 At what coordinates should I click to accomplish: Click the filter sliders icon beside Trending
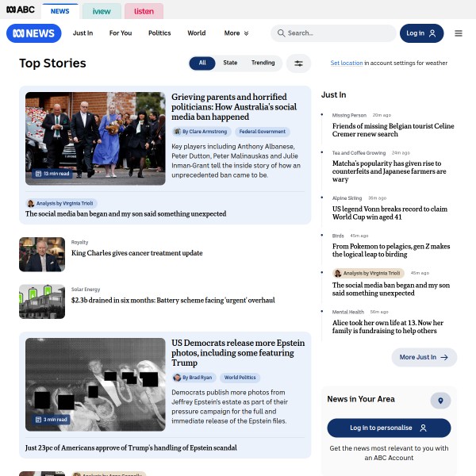click(298, 63)
